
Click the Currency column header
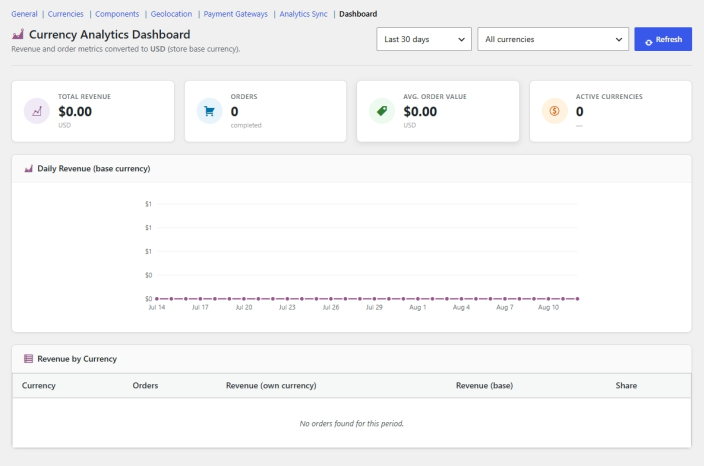(39, 385)
